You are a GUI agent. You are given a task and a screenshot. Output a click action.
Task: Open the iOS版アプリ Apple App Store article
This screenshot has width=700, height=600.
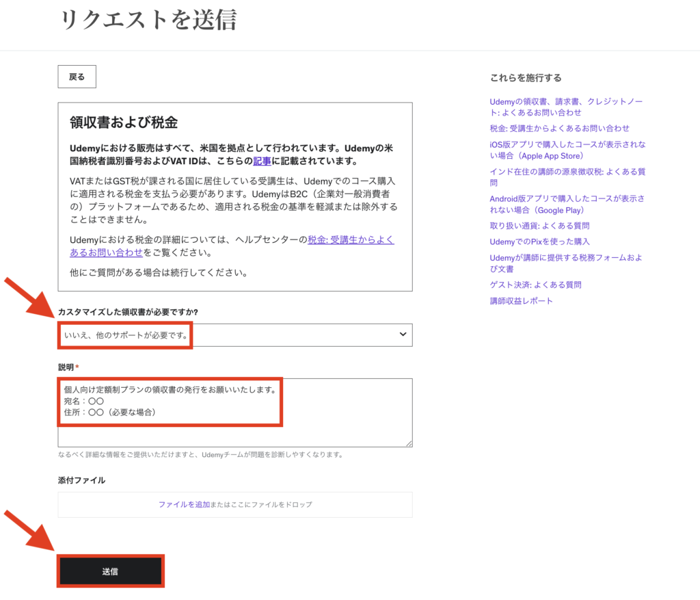point(567,150)
